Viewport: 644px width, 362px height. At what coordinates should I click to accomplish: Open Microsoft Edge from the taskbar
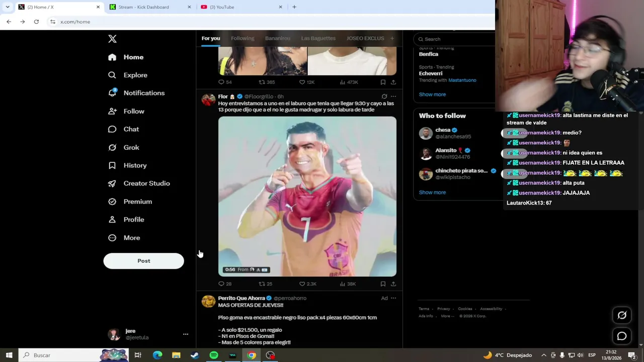[157, 355]
